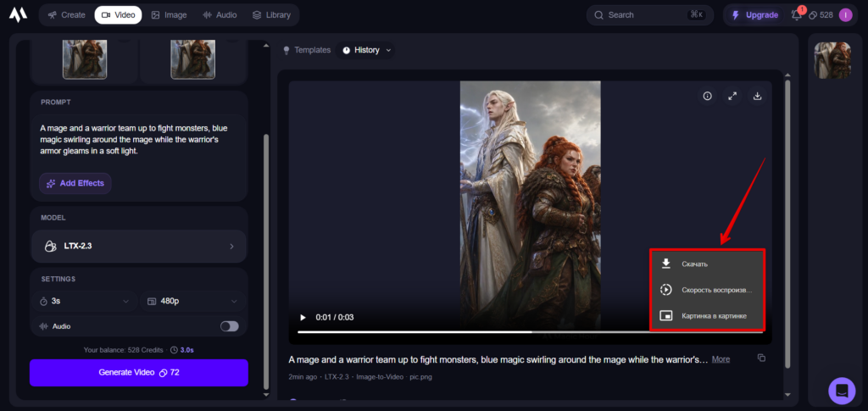Click the 0:01 / 0:03 time display
Screen dimensions: 868x411
[x=334, y=318]
